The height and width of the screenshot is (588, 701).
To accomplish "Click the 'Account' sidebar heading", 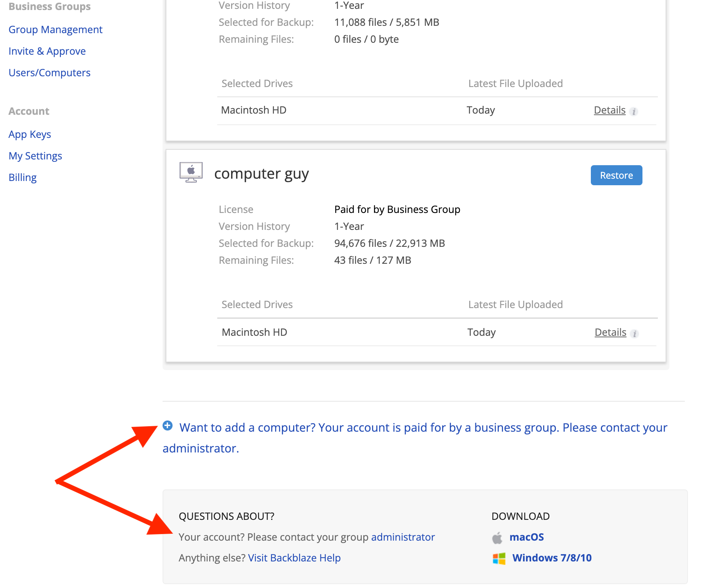I will pos(29,111).
